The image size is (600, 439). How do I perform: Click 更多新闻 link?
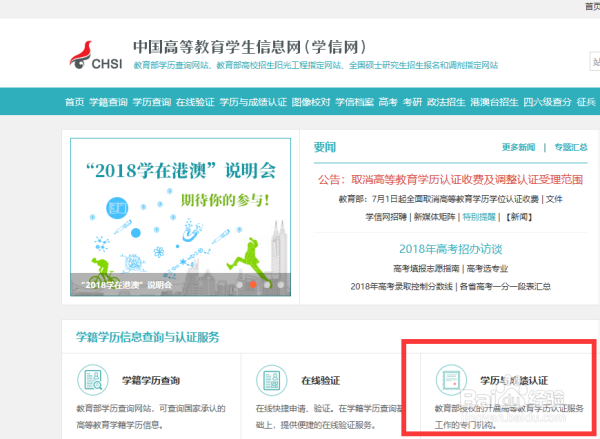coord(518,147)
